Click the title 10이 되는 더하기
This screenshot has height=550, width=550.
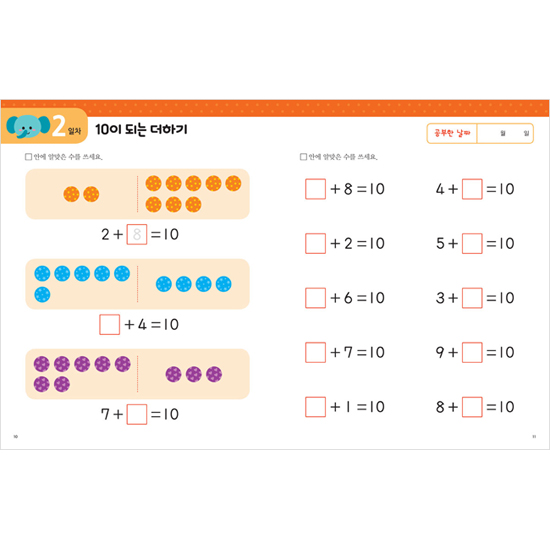tap(141, 129)
